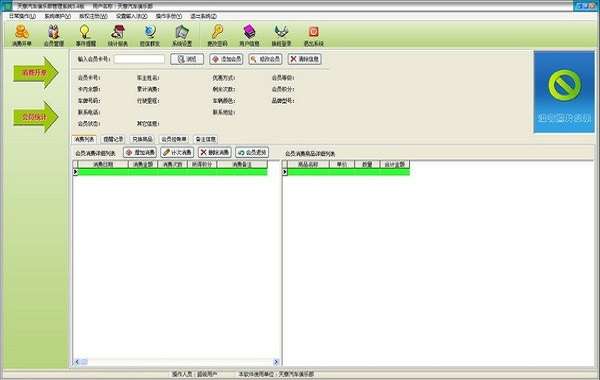Click the upper green arrow in left sidebar
This screenshot has height=380, width=600.
pos(36,72)
